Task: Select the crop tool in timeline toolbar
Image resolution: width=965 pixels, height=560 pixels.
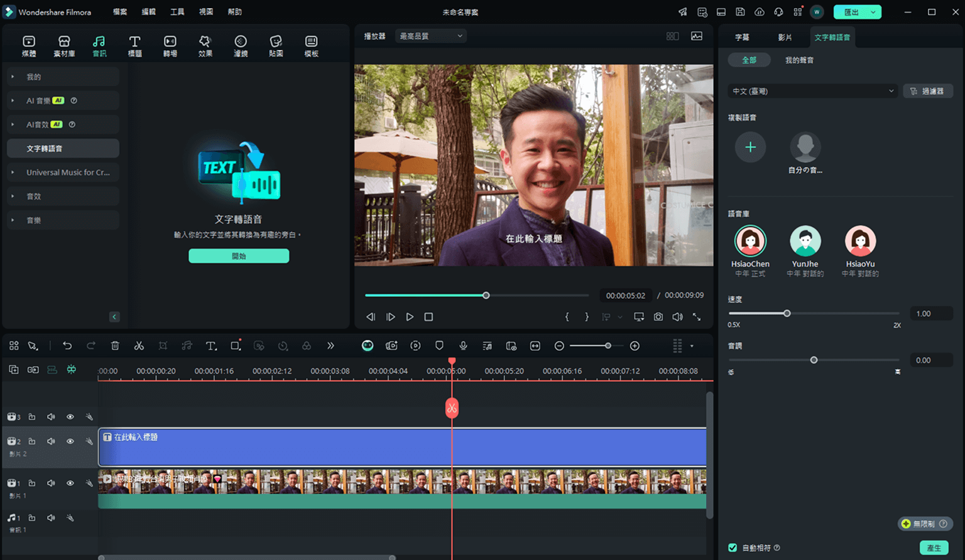Action: click(163, 346)
